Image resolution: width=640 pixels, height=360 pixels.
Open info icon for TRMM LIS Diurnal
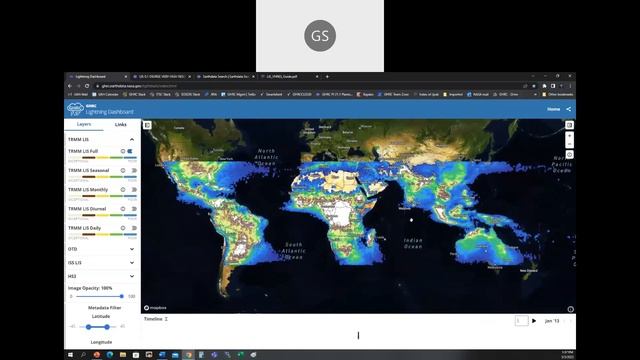point(123,209)
